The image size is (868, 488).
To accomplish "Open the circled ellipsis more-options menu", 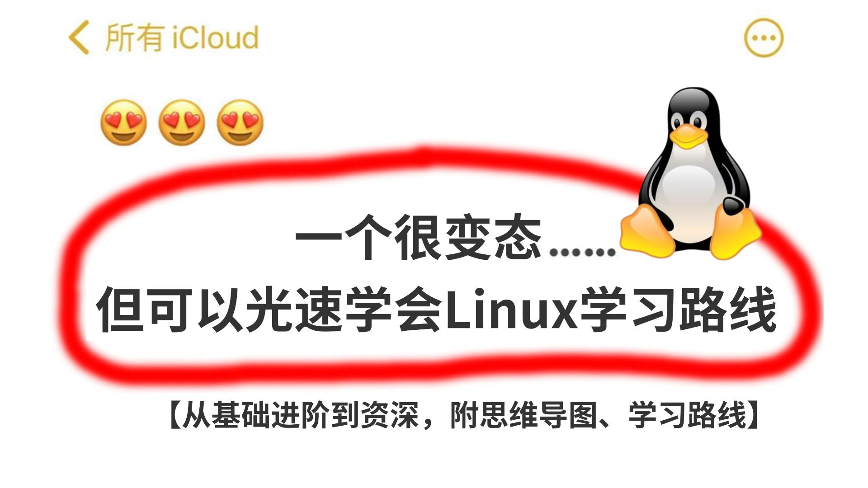I will click(764, 38).
